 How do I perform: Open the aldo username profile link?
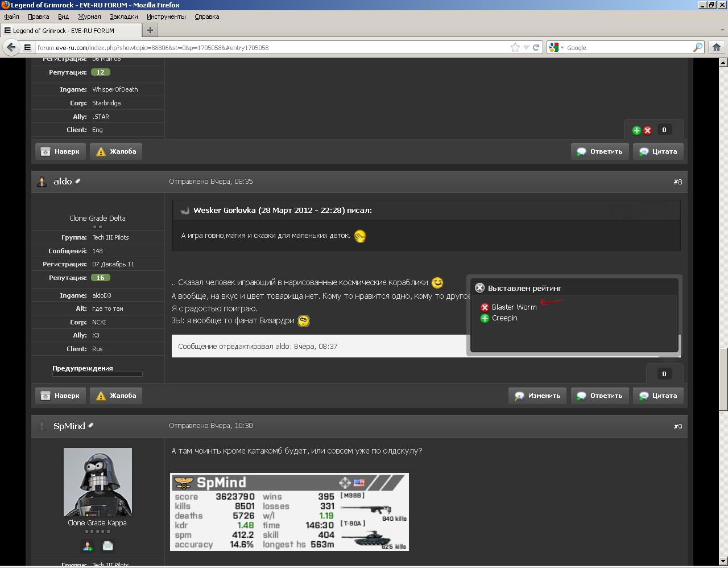click(63, 182)
